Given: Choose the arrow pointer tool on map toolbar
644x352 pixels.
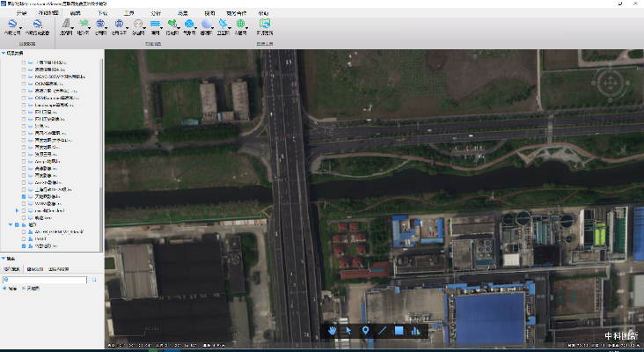Looking at the screenshot, I should point(349,331).
